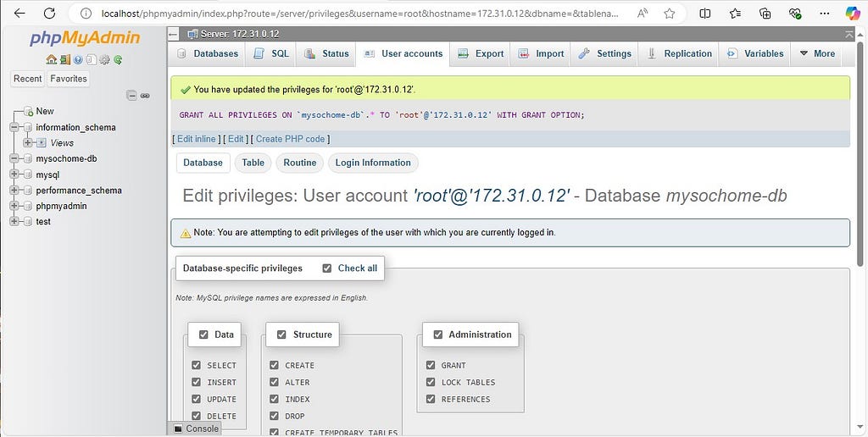
Task: Switch to the Login Information sub-tab
Action: [373, 163]
